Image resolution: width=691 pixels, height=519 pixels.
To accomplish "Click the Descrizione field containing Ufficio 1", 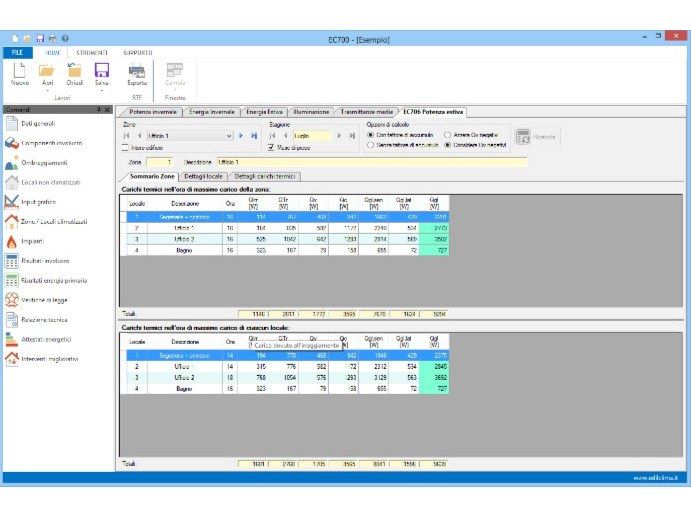I will (372, 162).
